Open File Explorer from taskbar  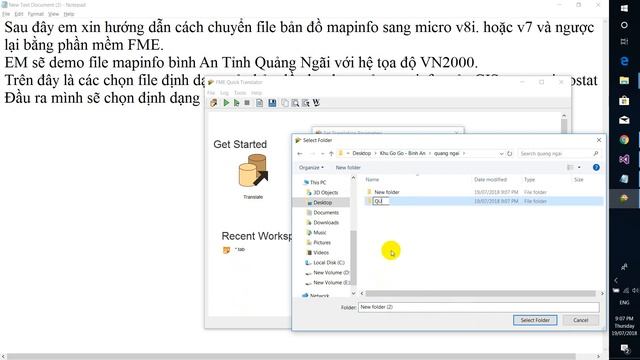pos(624,81)
